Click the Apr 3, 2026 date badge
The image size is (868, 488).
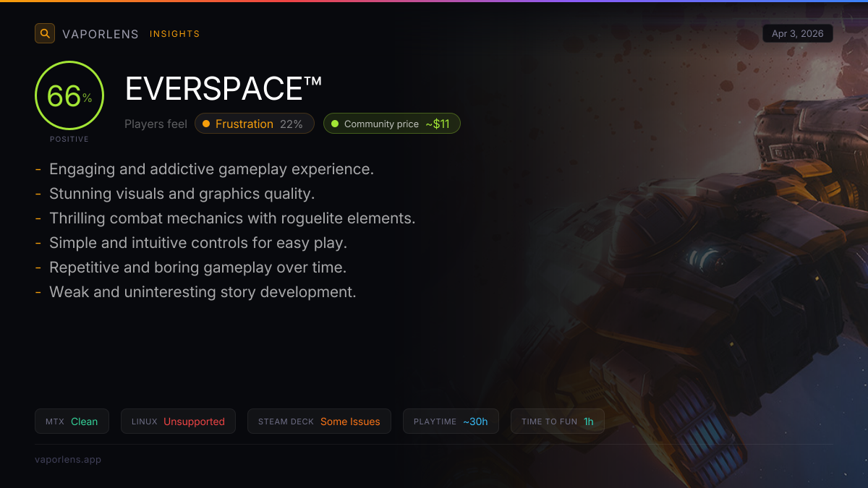pos(798,34)
